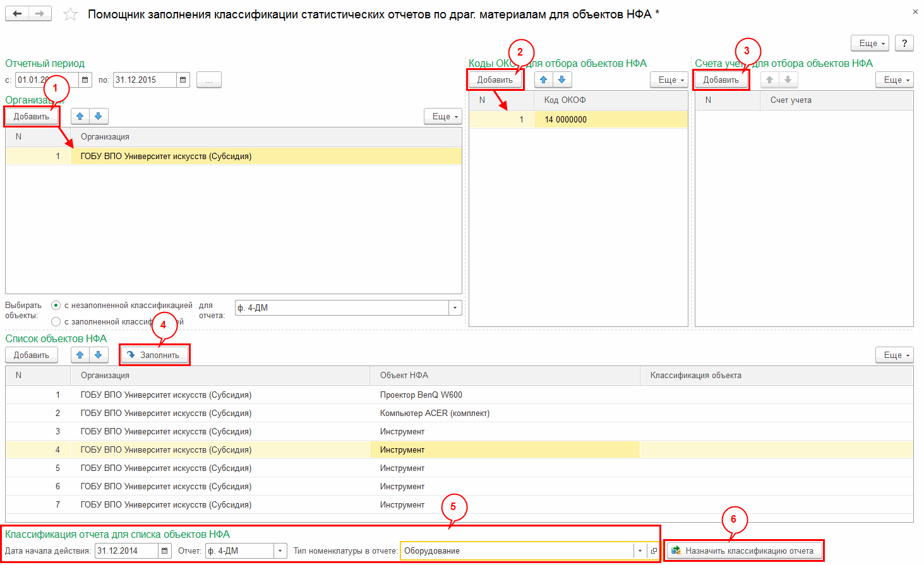Select organization row in top organizations table
Image resolution: width=924 pixels, height=565 pixels.
(234, 156)
